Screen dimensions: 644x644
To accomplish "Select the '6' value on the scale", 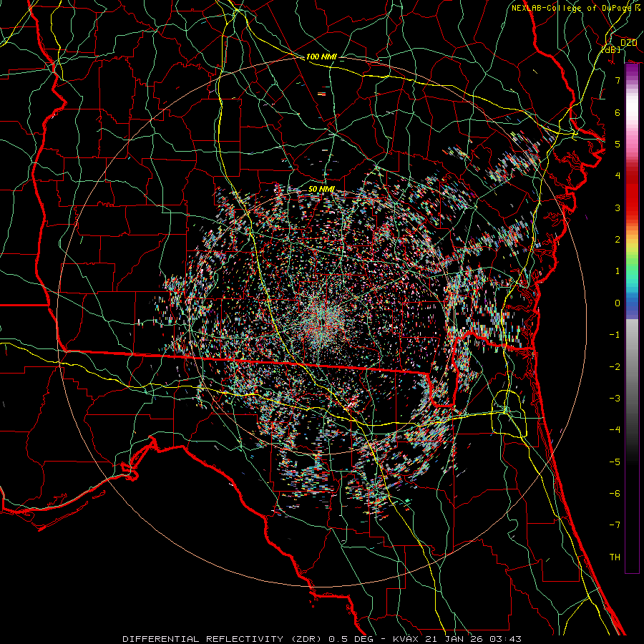I will 618,112.
